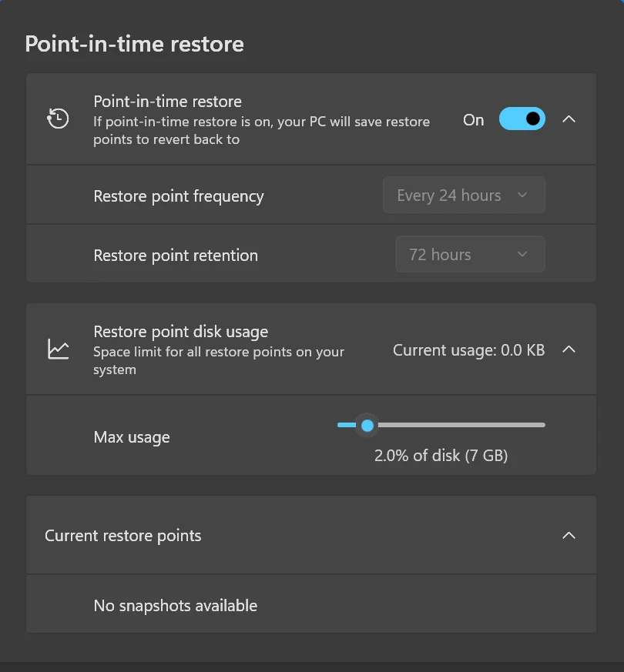Click the disk usage chart icon
Image resolution: width=624 pixels, height=672 pixels.
(x=58, y=349)
